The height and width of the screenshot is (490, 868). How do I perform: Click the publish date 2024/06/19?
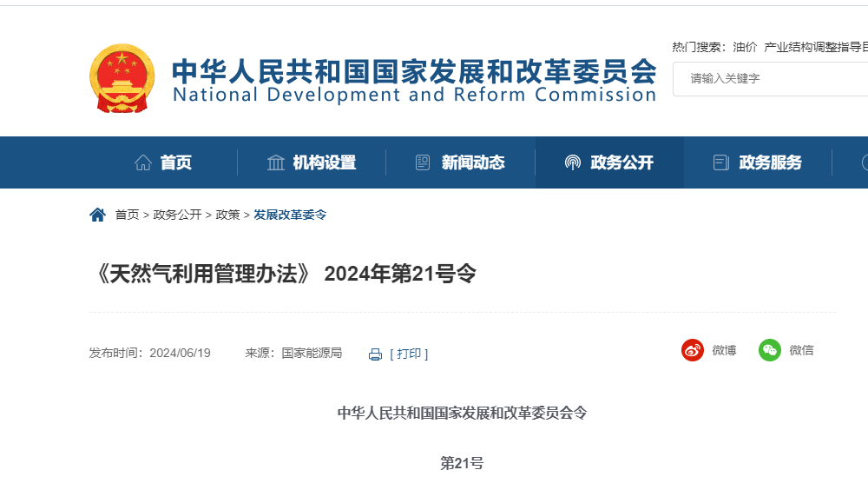click(180, 353)
